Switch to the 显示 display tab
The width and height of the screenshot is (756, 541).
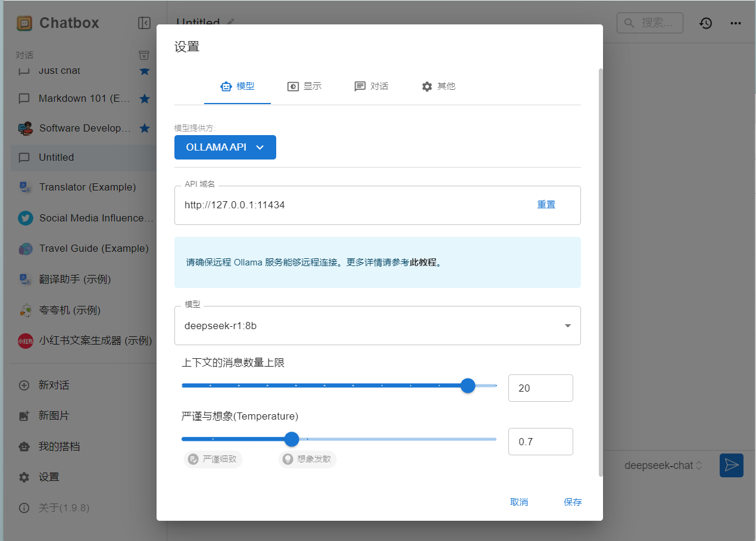pyautogui.click(x=304, y=86)
